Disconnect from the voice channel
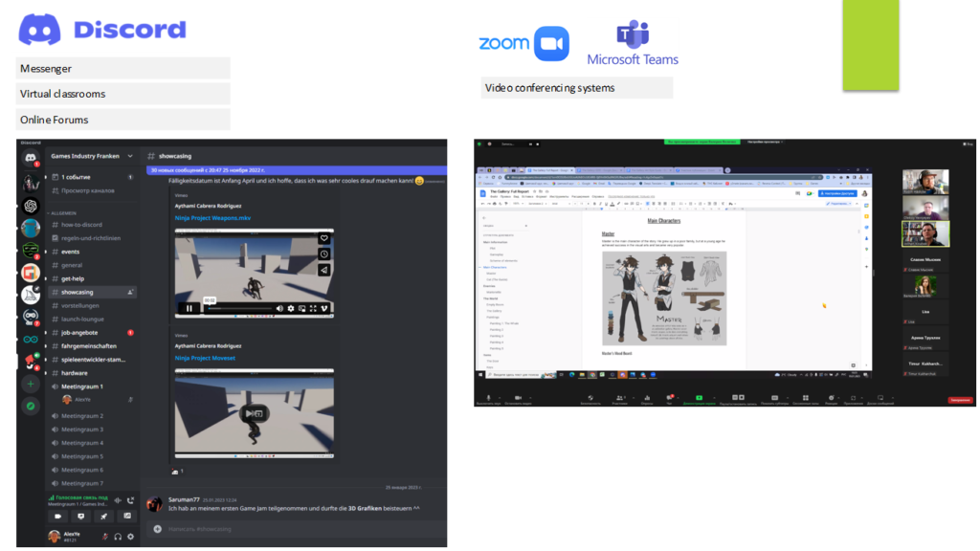Screen dimensions: 980x551 [130, 499]
